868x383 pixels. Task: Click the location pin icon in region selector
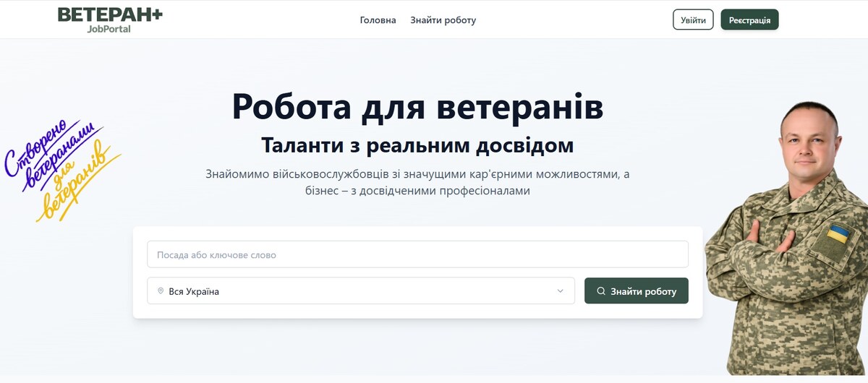161,291
